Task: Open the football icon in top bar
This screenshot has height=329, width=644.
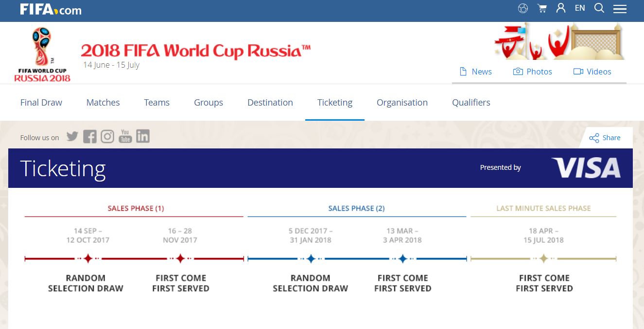Action: (x=523, y=8)
